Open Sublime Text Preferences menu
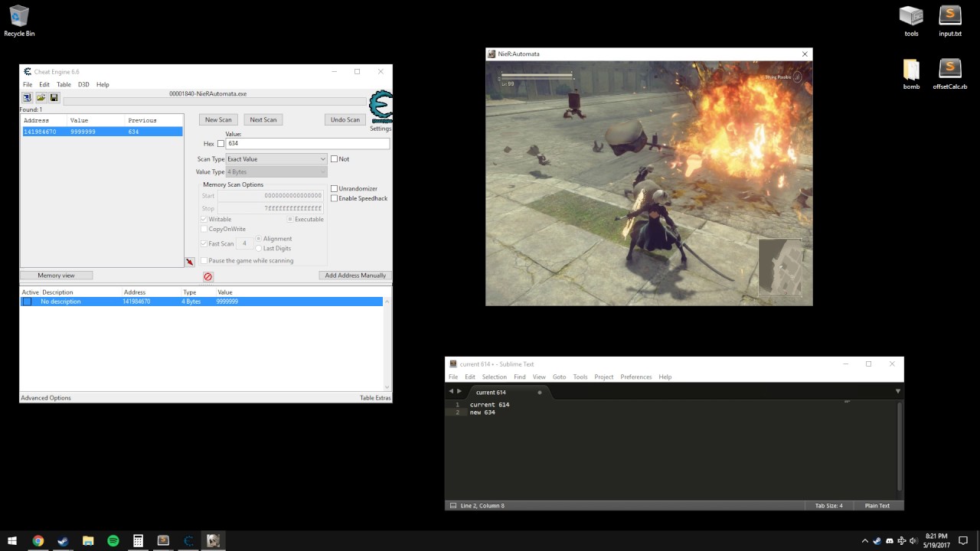 tap(635, 377)
